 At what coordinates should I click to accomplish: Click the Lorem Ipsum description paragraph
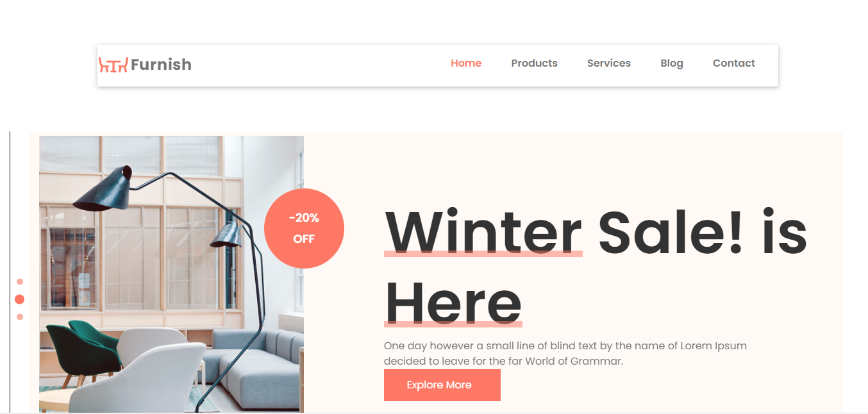[565, 353]
